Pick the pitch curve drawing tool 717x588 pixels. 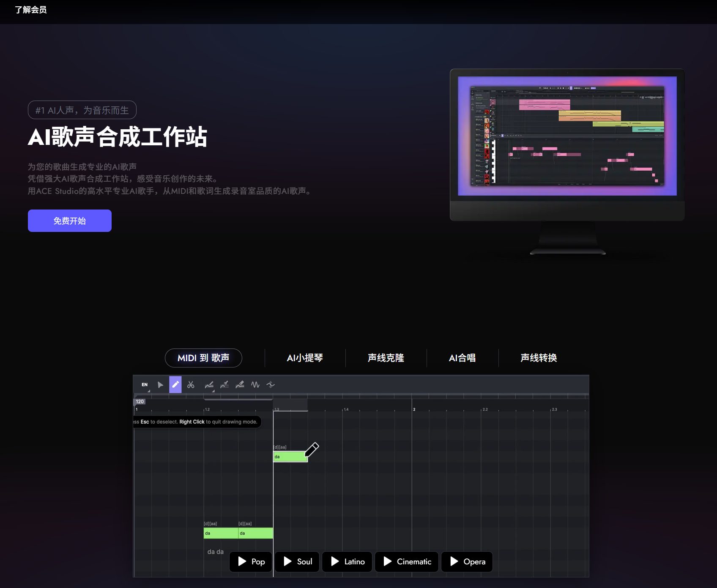tap(209, 385)
